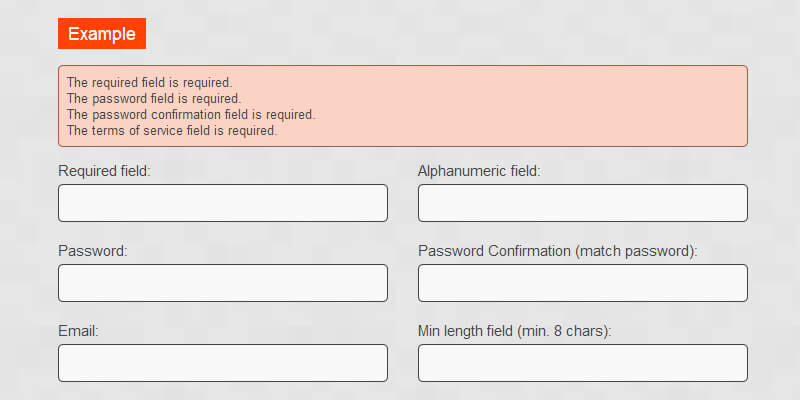Click the Required field text input

click(222, 203)
